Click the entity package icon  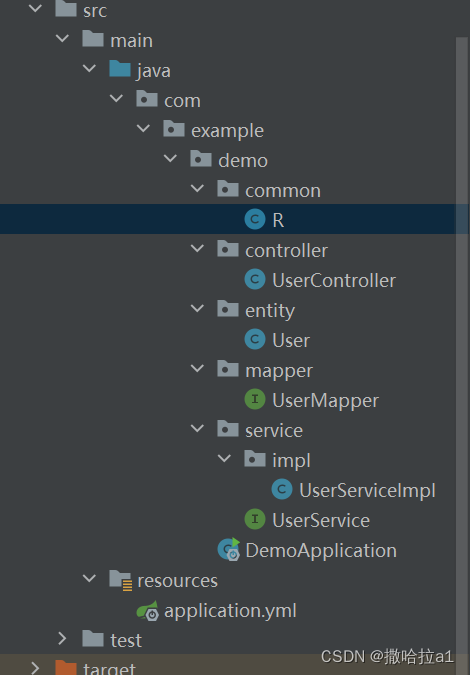click(x=228, y=309)
